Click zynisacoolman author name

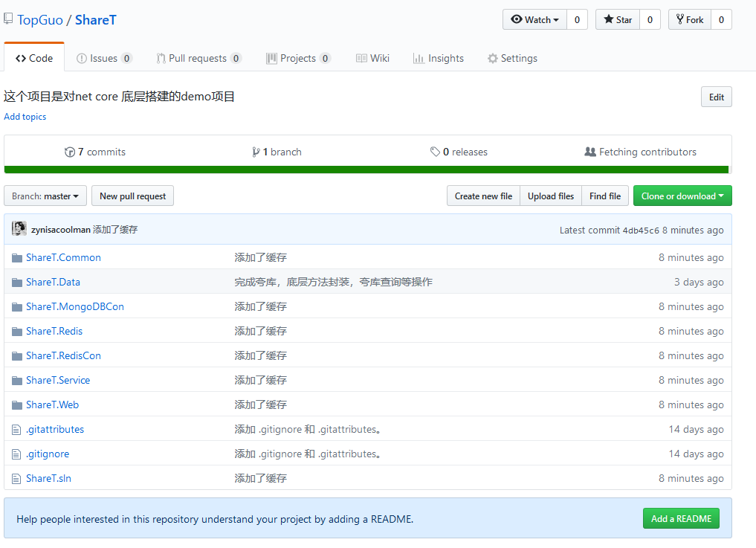[x=61, y=230]
